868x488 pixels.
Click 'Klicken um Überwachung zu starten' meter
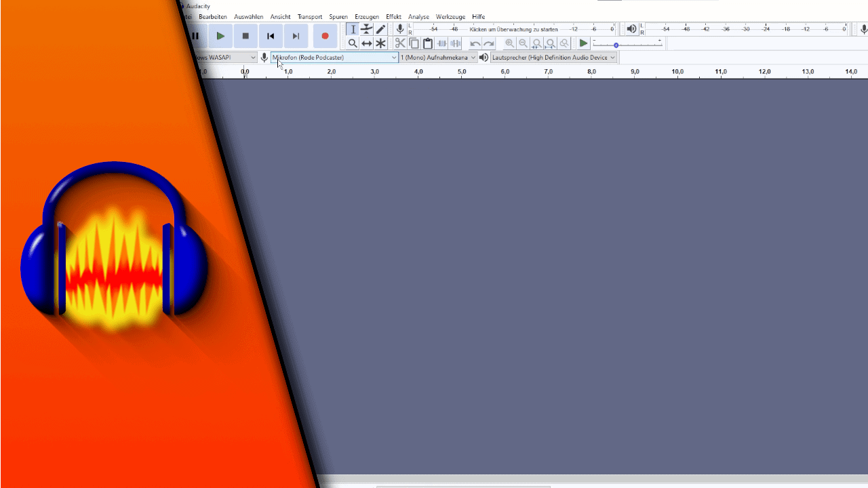(513, 29)
